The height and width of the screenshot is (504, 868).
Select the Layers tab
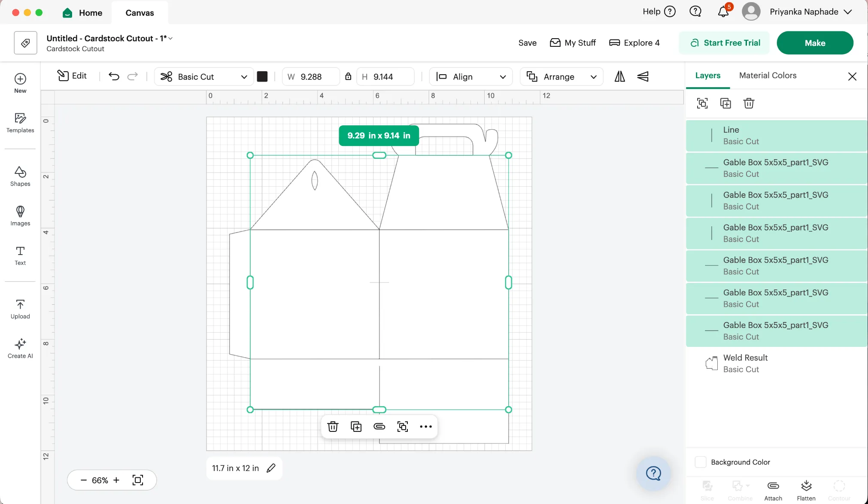(x=708, y=76)
